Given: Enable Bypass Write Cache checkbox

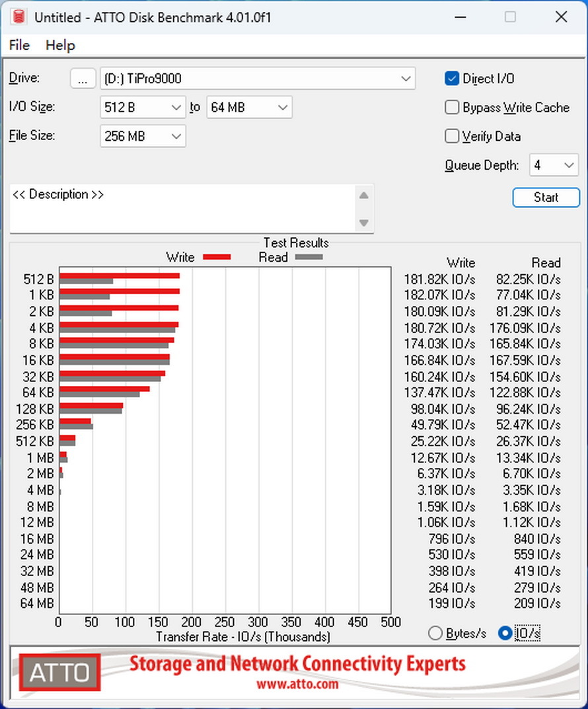Looking at the screenshot, I should point(452,108).
